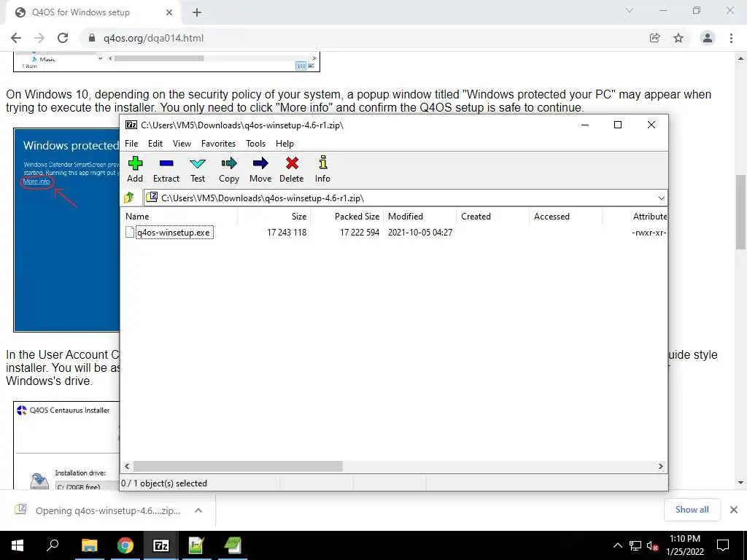This screenshot has width=747, height=560.
Task: Open the notification center icon
Action: point(723,545)
